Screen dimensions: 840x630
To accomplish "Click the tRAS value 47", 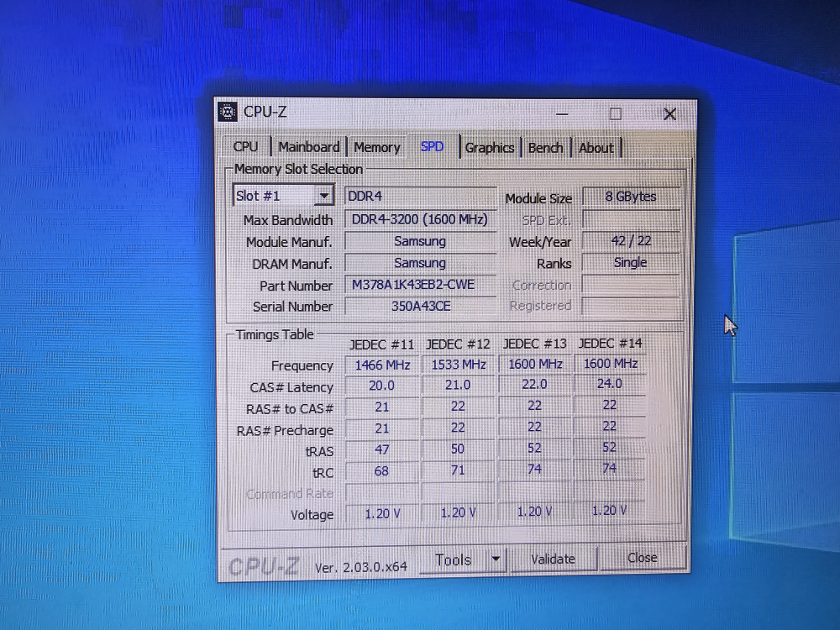I will tap(382, 449).
